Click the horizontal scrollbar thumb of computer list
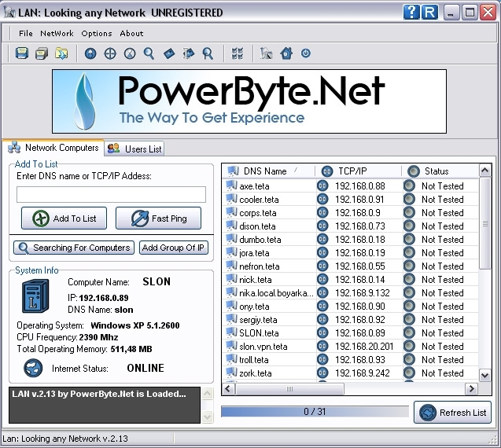The width and height of the screenshot is (501, 448). click(289, 388)
